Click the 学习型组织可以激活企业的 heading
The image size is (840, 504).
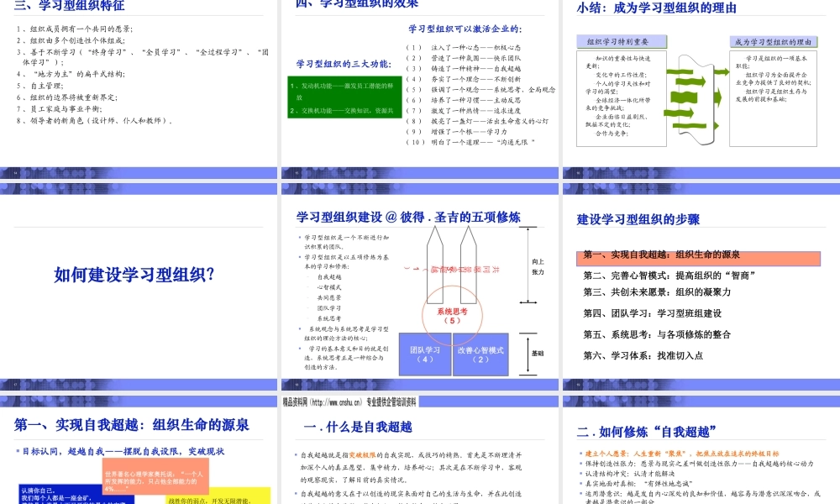(x=465, y=29)
